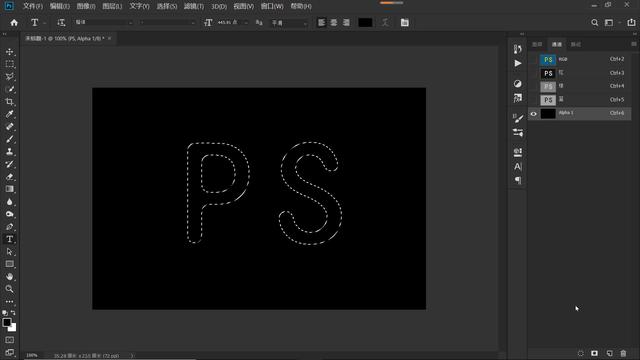Select the Eraser tool
The width and height of the screenshot is (640, 360).
click(x=9, y=177)
